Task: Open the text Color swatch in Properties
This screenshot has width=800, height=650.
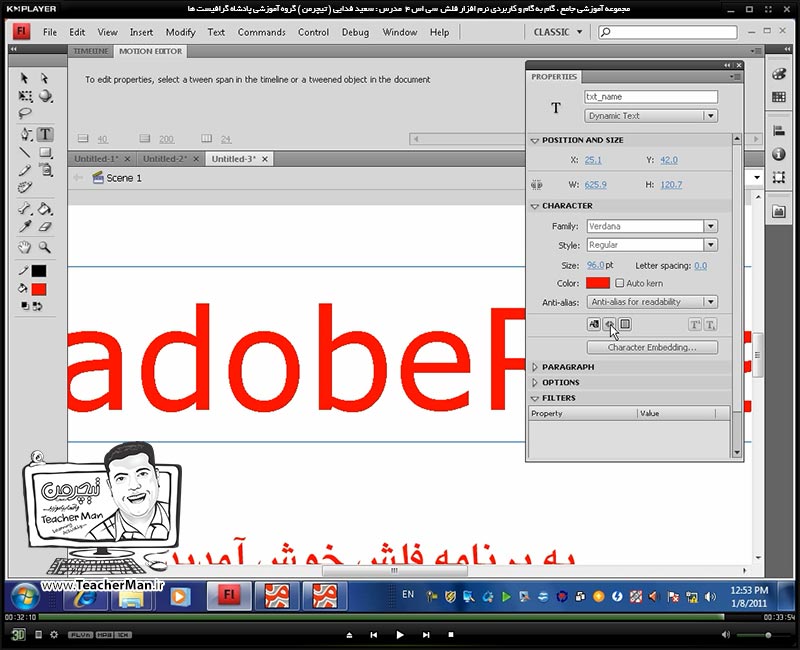Action: 598,283
